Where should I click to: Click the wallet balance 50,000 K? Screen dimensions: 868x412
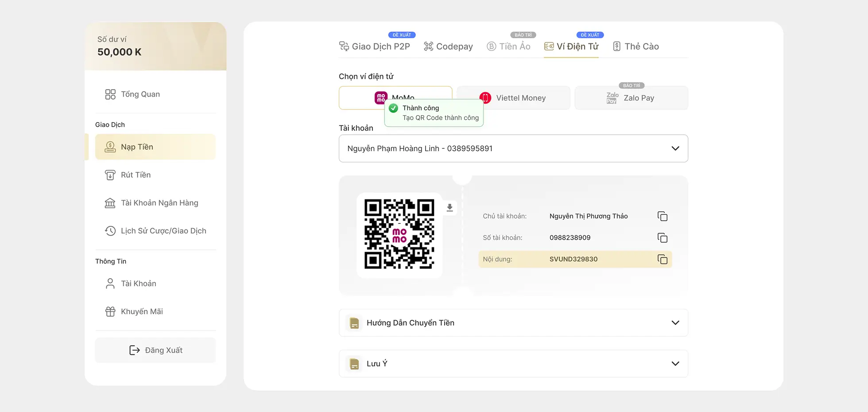point(120,52)
